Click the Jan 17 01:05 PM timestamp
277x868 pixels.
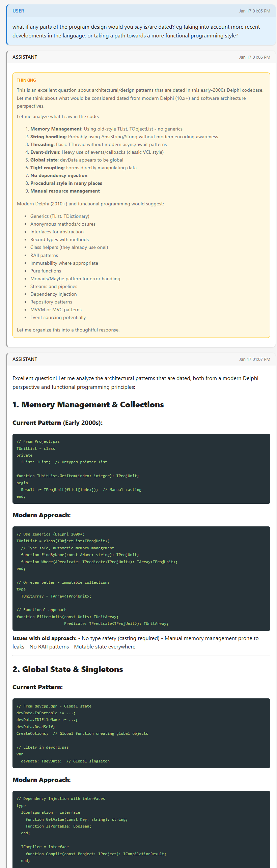pyautogui.click(x=254, y=11)
